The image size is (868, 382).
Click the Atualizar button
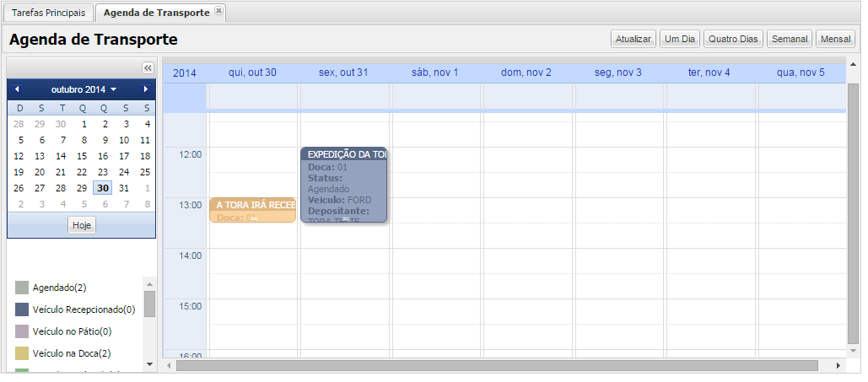(x=633, y=40)
